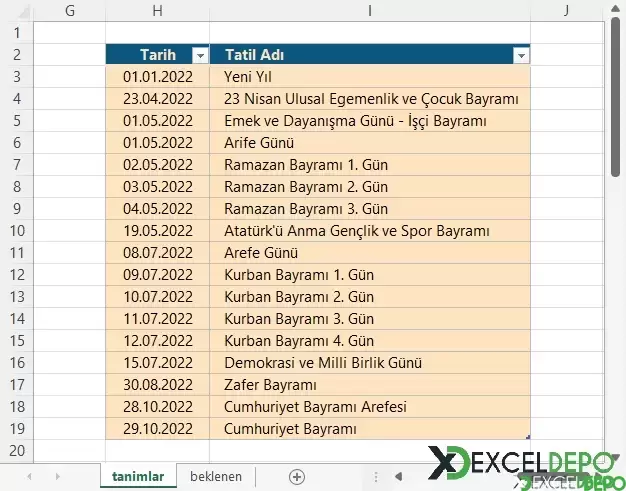
Task: Click the vertical scrollbar thumb
Action: tap(615, 97)
